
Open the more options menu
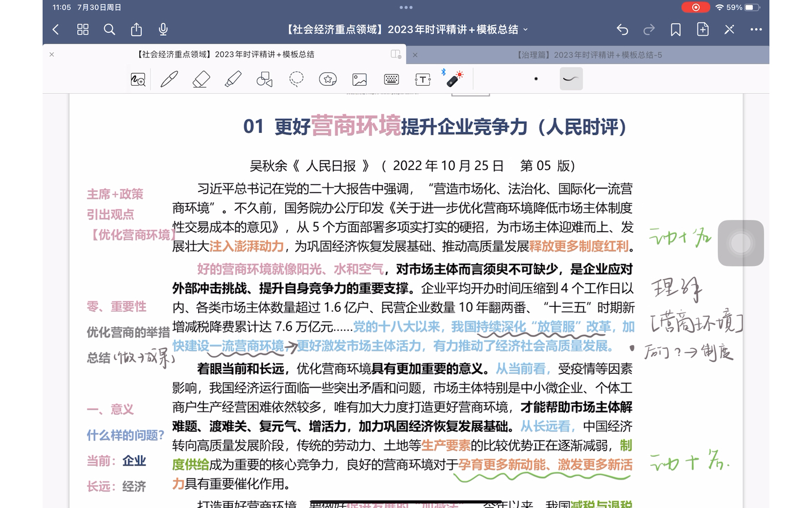tap(755, 29)
